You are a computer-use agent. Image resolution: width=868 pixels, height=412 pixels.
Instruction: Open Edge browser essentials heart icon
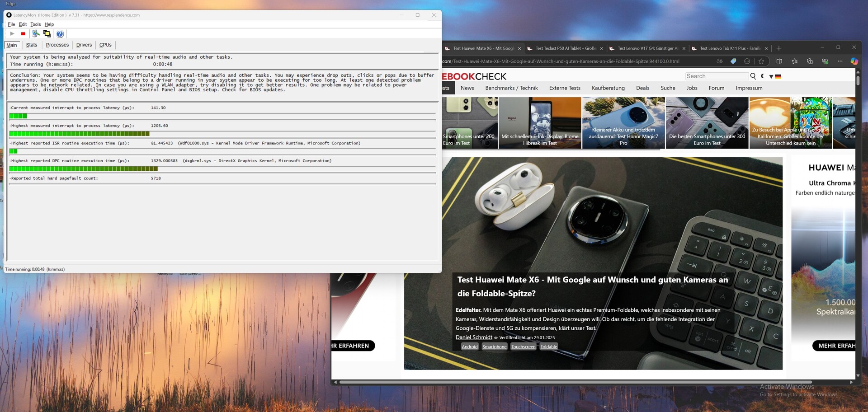click(825, 61)
